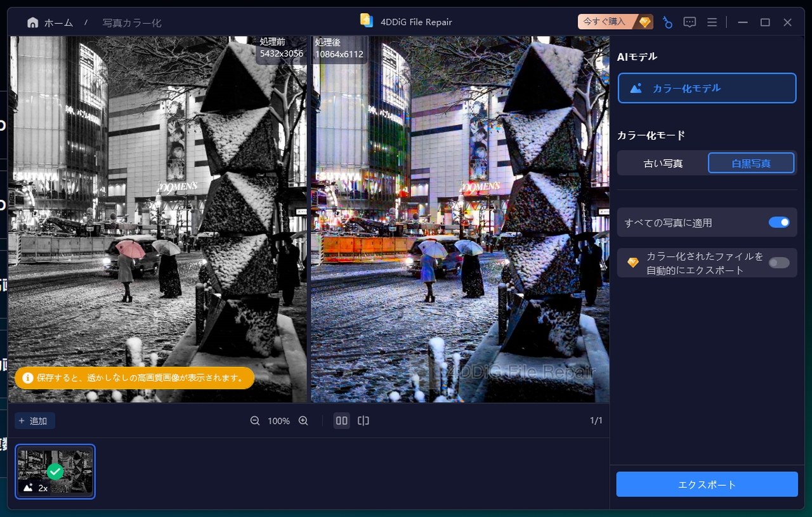
Task: Open the key license icon
Action: [667, 22]
